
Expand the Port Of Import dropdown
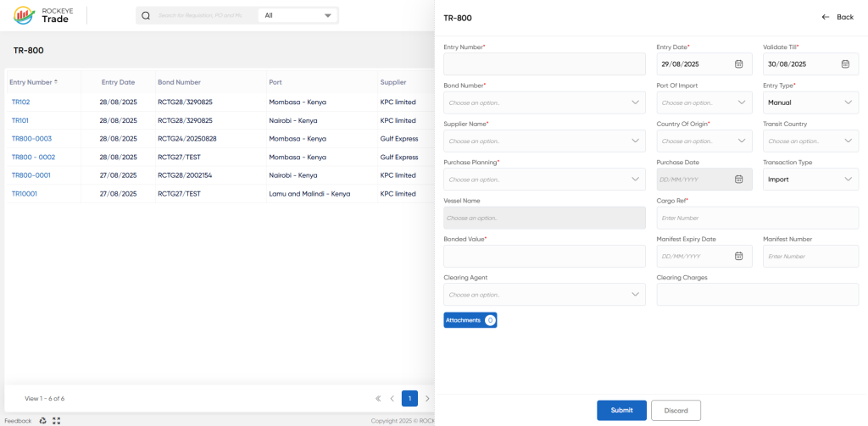click(x=704, y=103)
